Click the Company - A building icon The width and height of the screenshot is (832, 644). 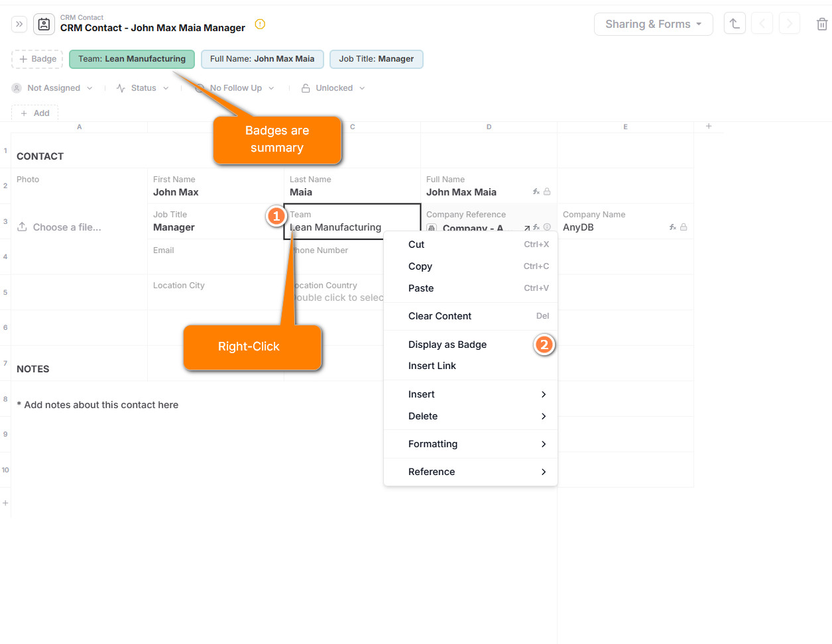[x=432, y=228]
